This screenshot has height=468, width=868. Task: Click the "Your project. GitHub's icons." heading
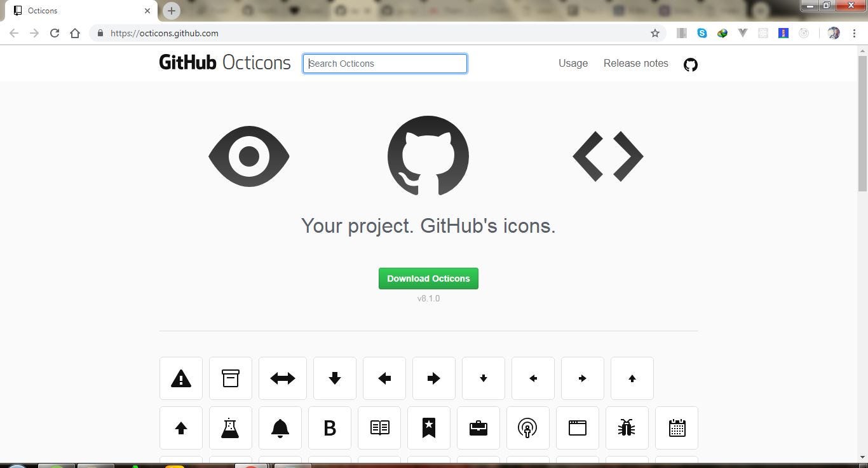tap(428, 226)
